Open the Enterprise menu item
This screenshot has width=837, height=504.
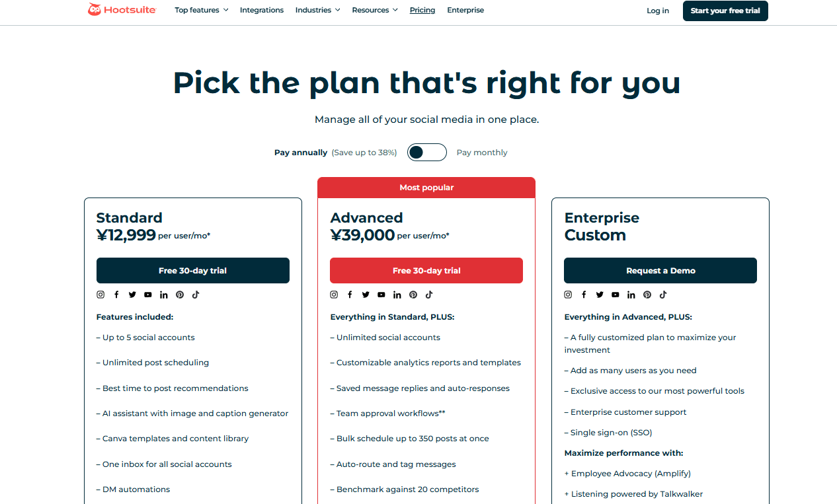(x=465, y=10)
